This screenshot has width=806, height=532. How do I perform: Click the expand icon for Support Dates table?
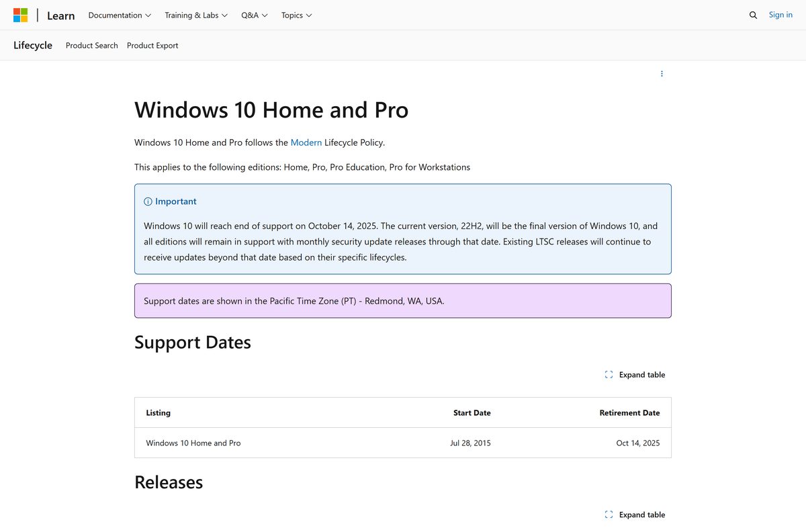point(609,375)
